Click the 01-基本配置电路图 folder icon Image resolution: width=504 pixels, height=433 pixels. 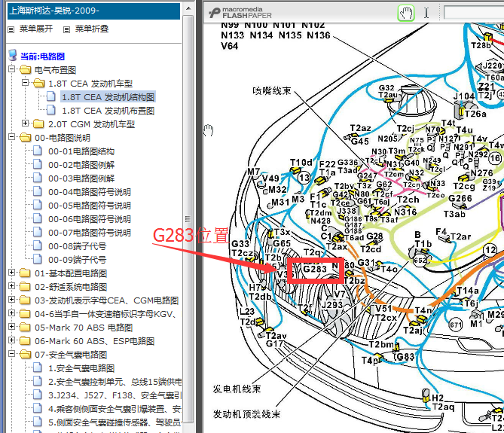tap(25, 273)
